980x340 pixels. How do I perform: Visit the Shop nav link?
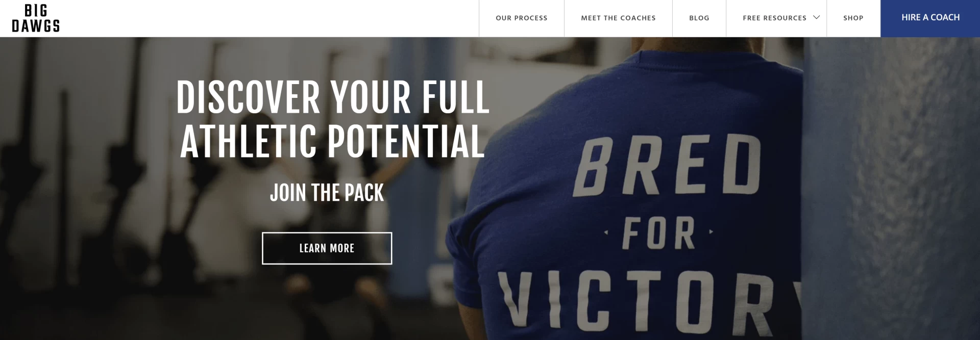click(853, 18)
